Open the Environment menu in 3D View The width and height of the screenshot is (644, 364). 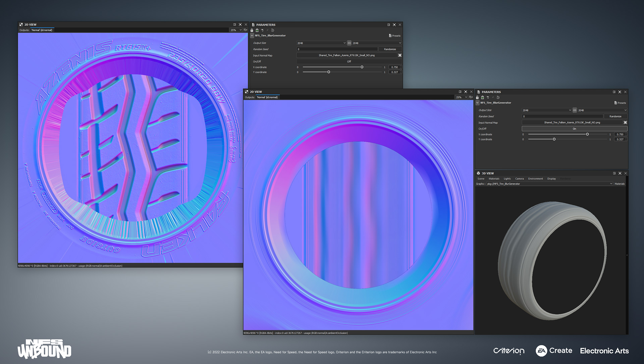tap(536, 179)
